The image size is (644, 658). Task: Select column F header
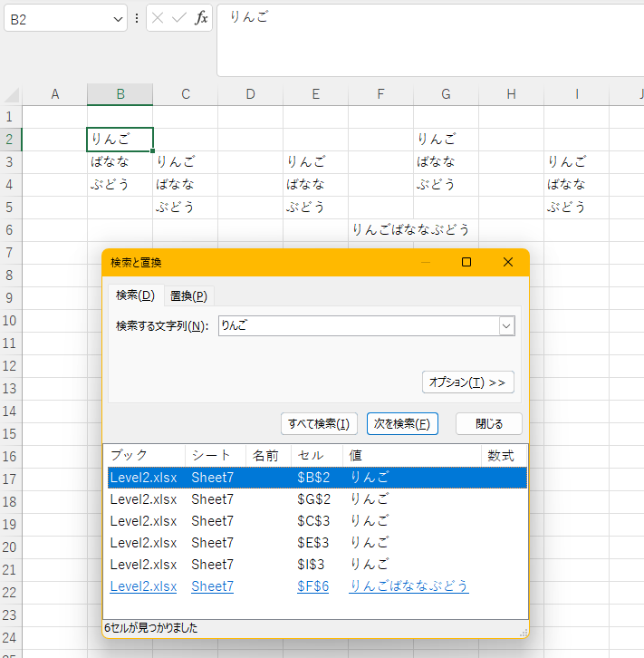pos(380,94)
